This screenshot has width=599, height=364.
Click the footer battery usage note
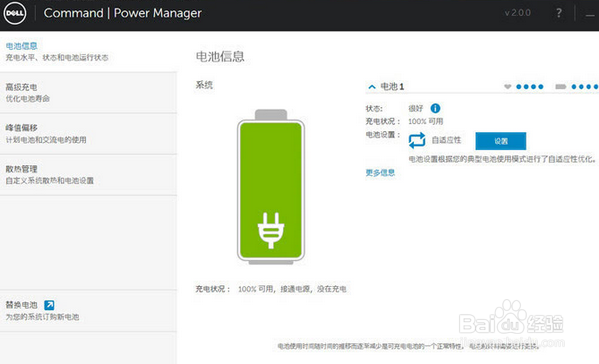point(408,346)
